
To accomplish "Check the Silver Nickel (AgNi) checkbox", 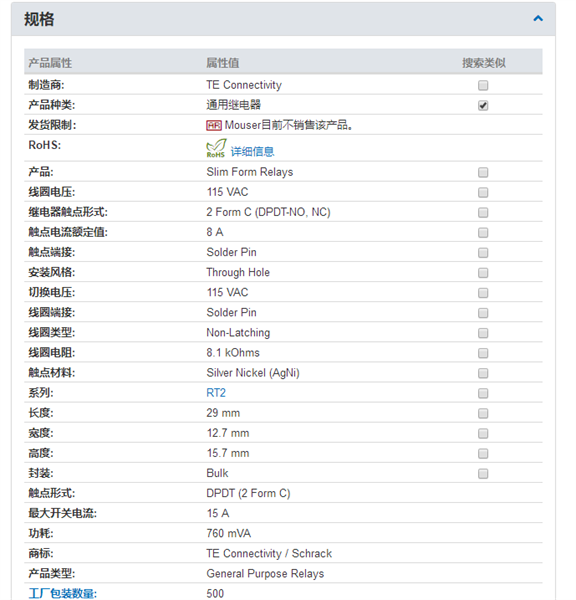I will click(x=483, y=373).
